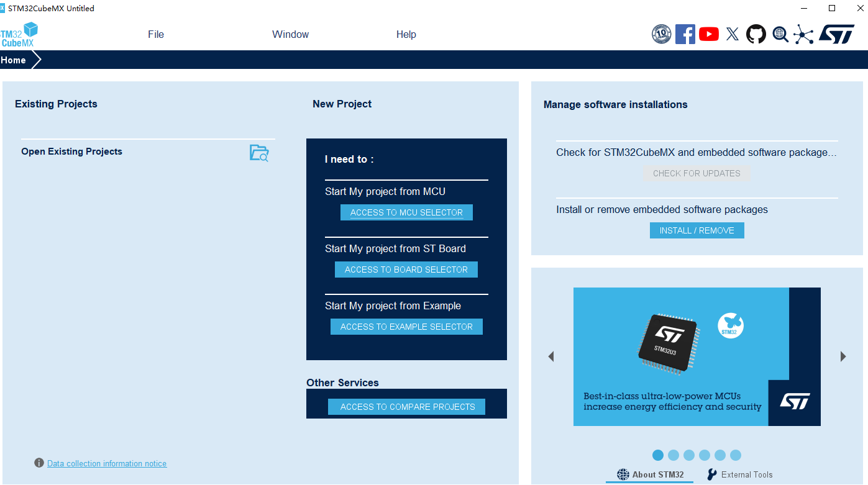The image size is (868, 485).
Task: Open the 10-year anniversary badge icon
Action: [661, 34]
